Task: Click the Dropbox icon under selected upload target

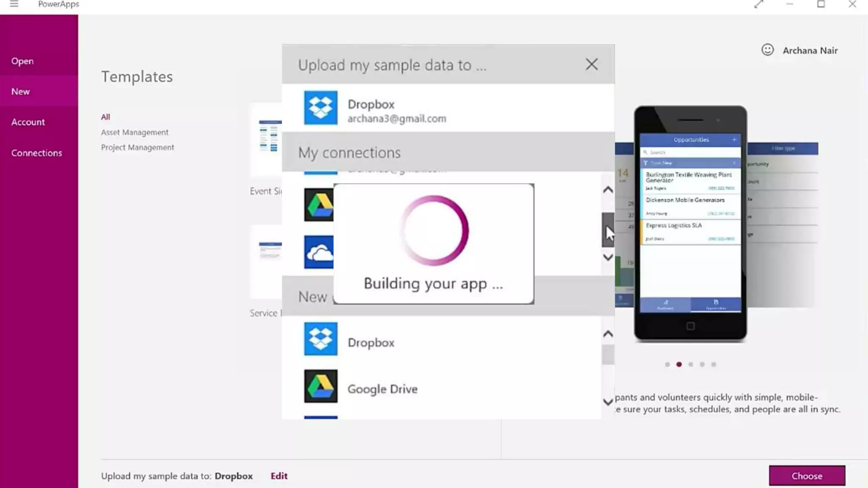Action: tap(320, 108)
